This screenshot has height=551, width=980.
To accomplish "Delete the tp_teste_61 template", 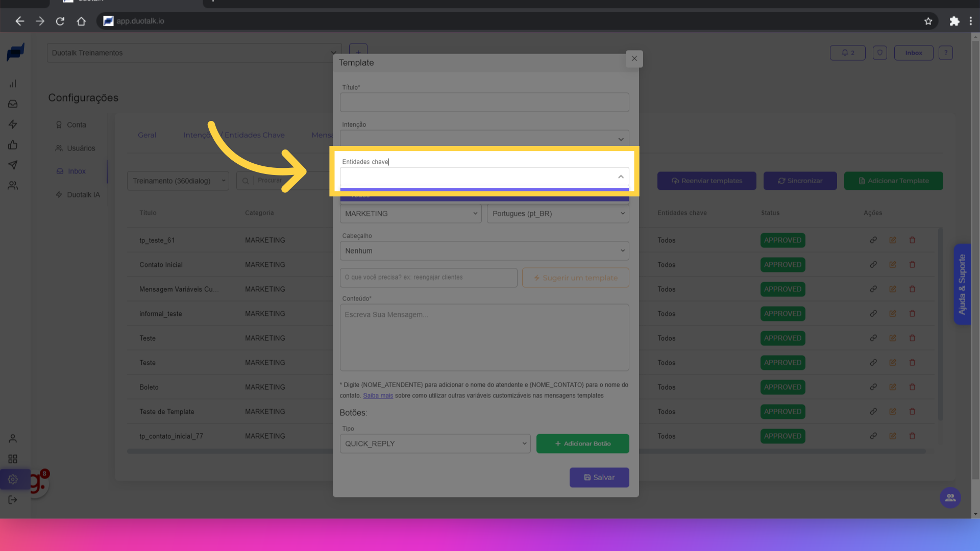I will coord(912,240).
